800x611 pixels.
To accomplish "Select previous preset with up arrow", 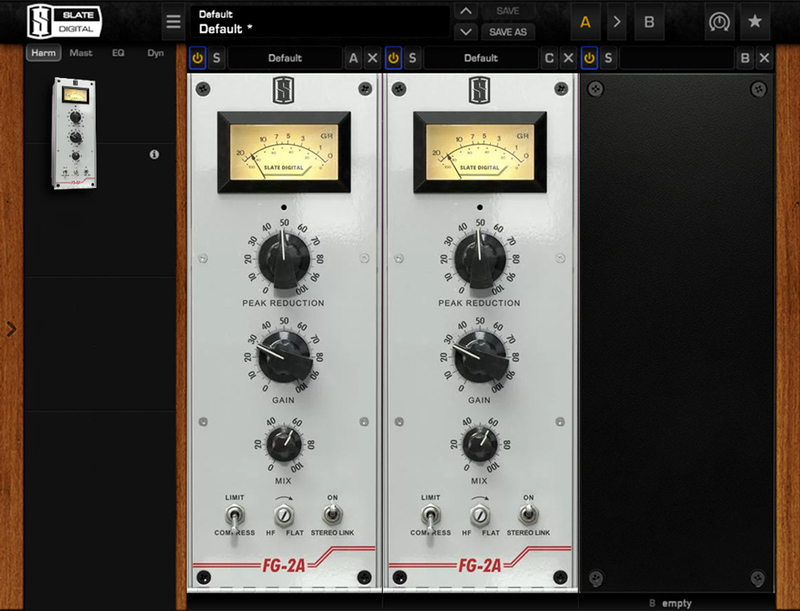I will pos(466,11).
